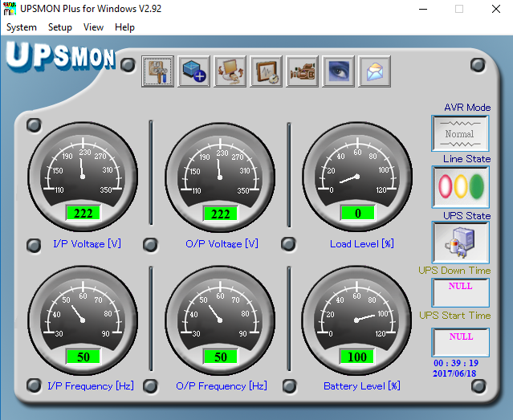
Task: Click the O/P Voltage [V] label
Action: pyautogui.click(x=222, y=244)
